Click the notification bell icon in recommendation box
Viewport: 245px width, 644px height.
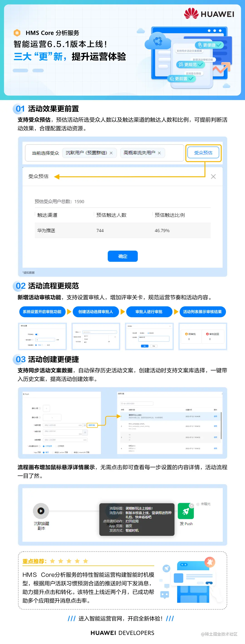[x=210, y=562]
